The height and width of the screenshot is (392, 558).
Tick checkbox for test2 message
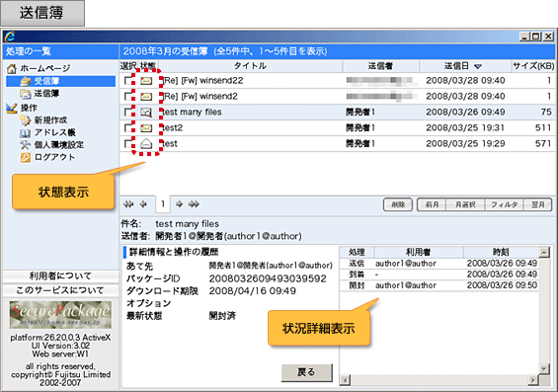[128, 128]
